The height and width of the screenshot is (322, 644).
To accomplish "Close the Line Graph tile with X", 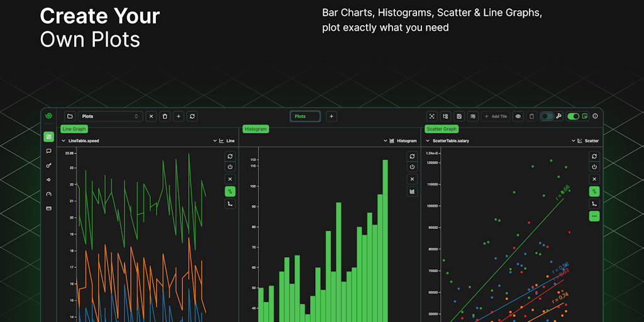I will click(x=230, y=179).
